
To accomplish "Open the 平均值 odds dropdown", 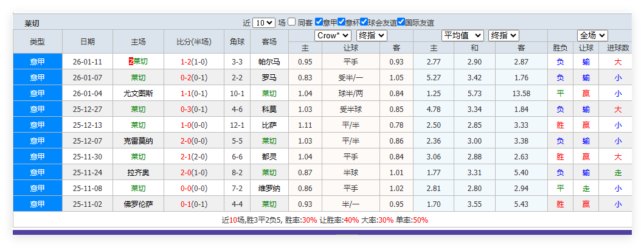I will 462,36.
